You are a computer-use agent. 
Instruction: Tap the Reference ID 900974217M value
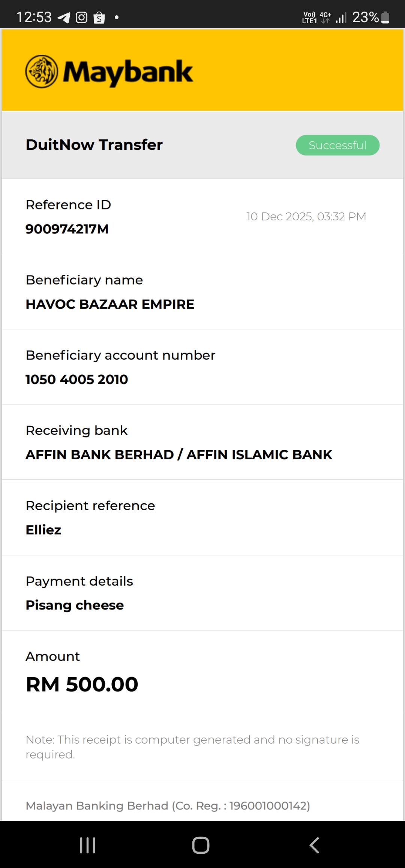click(x=67, y=229)
